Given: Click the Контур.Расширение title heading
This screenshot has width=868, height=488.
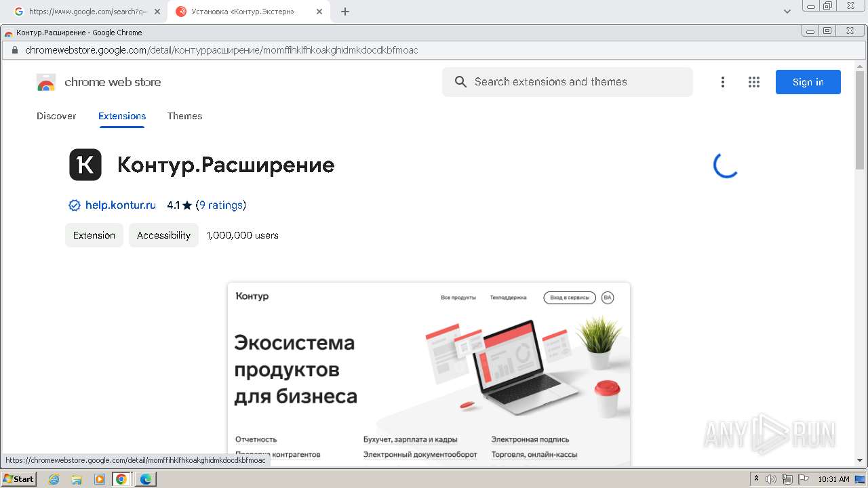Looking at the screenshot, I should pos(226,165).
